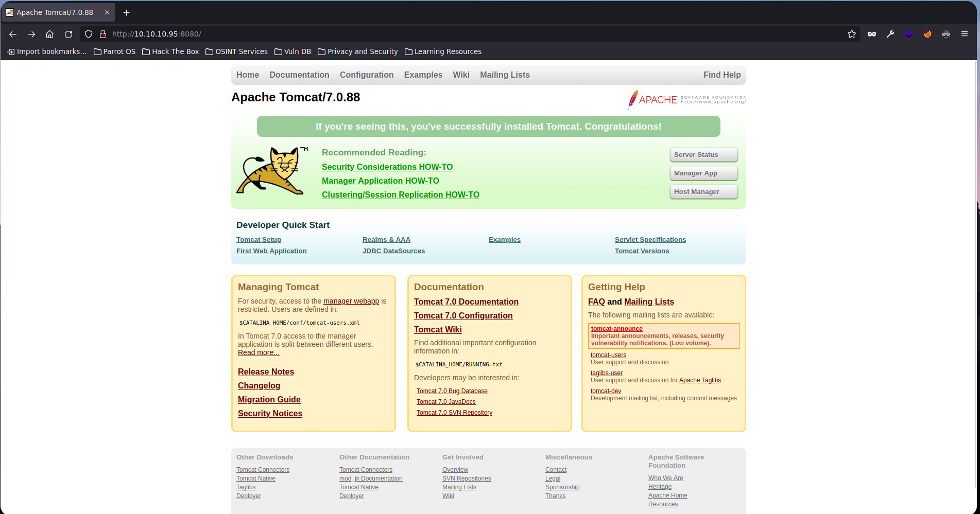The height and width of the screenshot is (514, 980).
Task: Go to the browser Home icon
Action: click(x=49, y=34)
